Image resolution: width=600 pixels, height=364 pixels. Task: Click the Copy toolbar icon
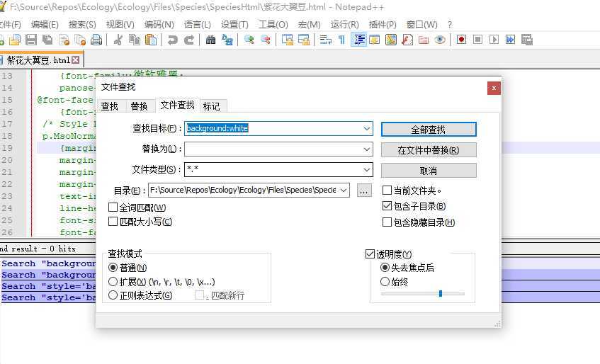point(135,40)
